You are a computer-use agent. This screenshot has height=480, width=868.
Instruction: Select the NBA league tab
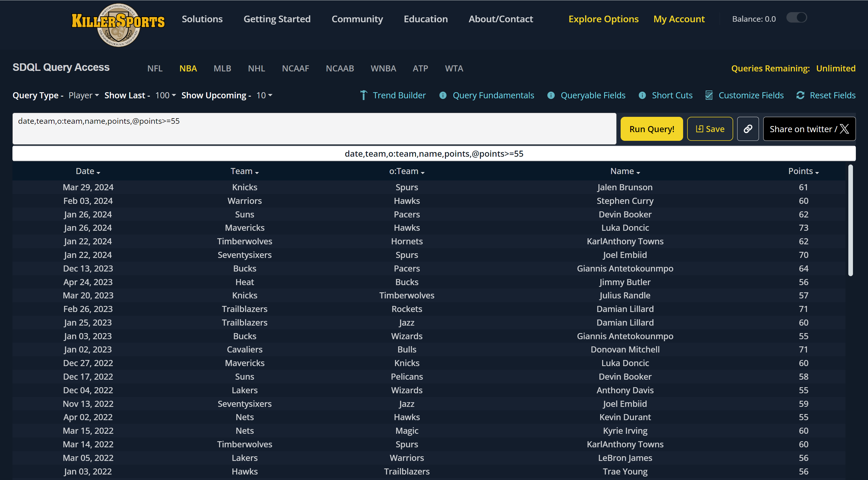(188, 68)
